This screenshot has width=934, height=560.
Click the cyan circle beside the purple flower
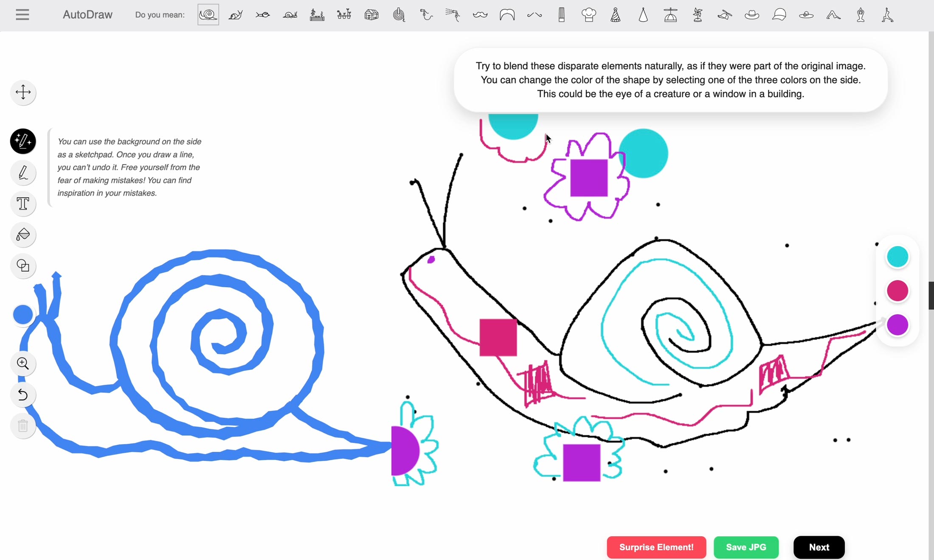[x=644, y=153]
